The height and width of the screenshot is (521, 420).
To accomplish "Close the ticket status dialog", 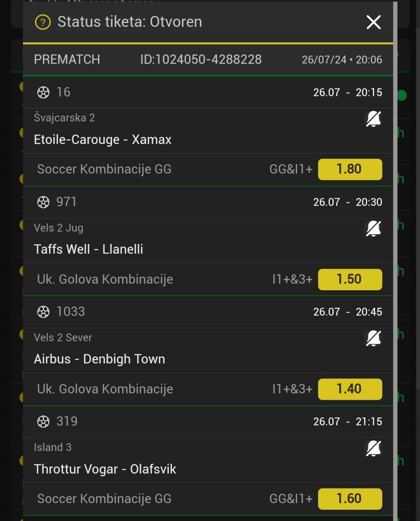I will click(x=374, y=22).
